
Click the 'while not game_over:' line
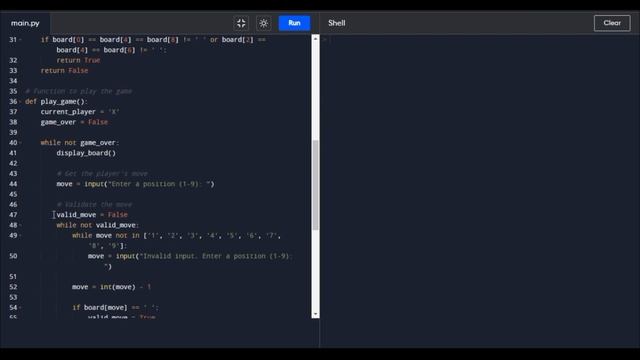click(x=80, y=143)
